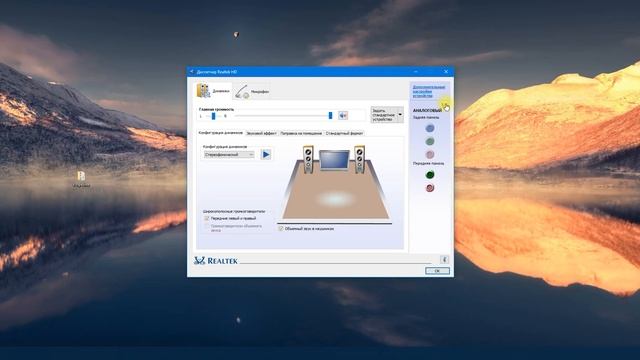Close the Realtek HD Manager window
This screenshot has height=360, width=640.
pos(446,71)
